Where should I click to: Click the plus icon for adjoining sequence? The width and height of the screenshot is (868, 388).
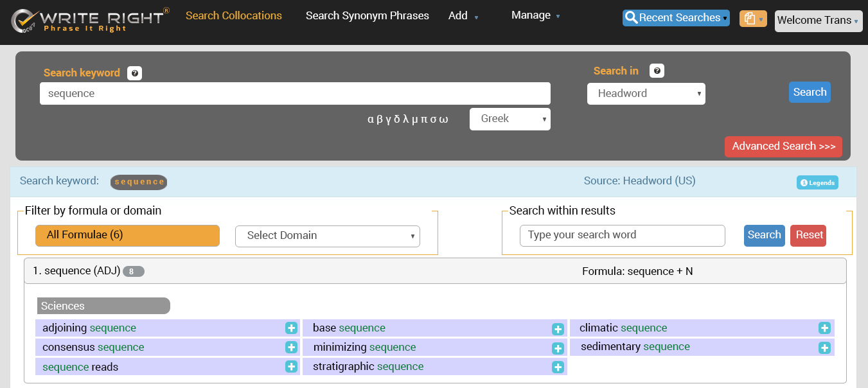[291, 328]
